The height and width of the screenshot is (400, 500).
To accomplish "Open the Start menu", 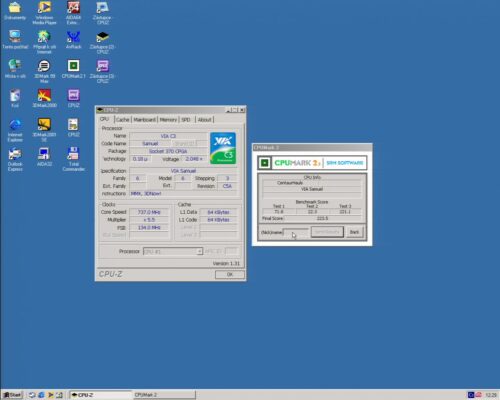I will pyautogui.click(x=12, y=395).
